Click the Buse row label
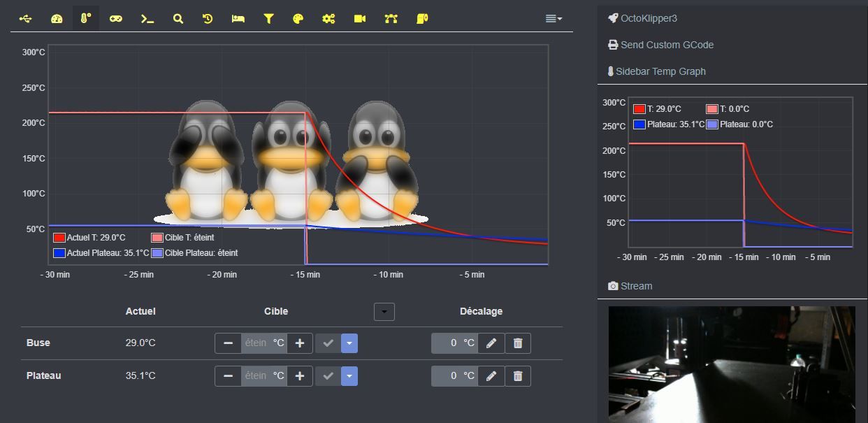Viewport: 868px width, 423px height. (38, 343)
